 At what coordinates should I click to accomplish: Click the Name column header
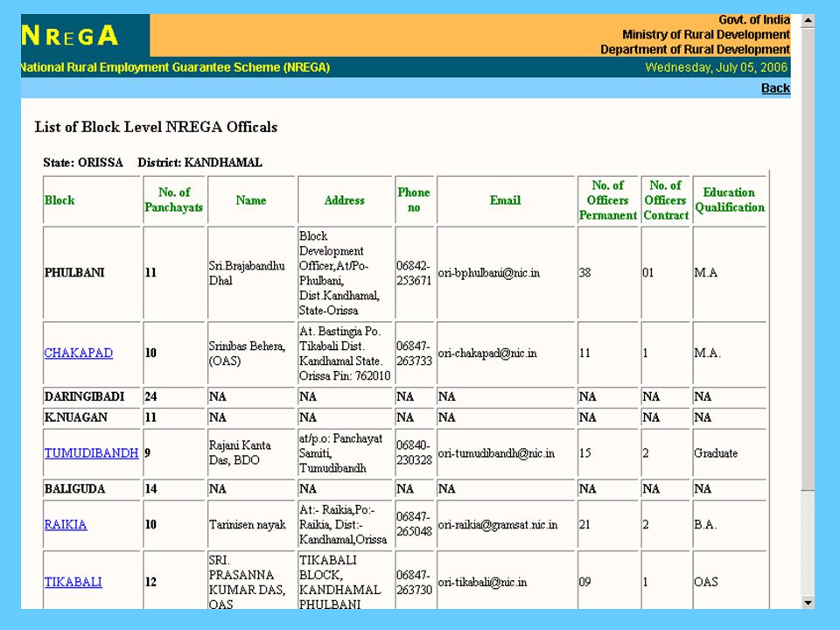point(251,200)
